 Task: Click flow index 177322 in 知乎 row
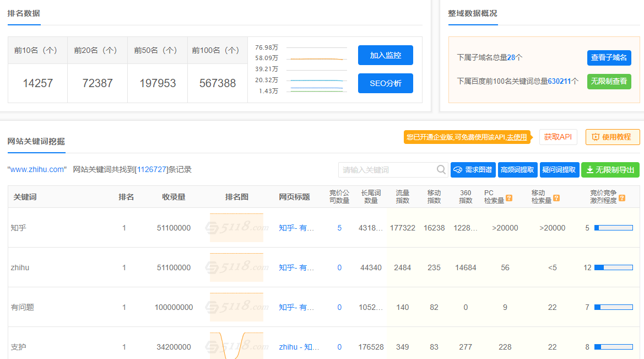pos(403,228)
